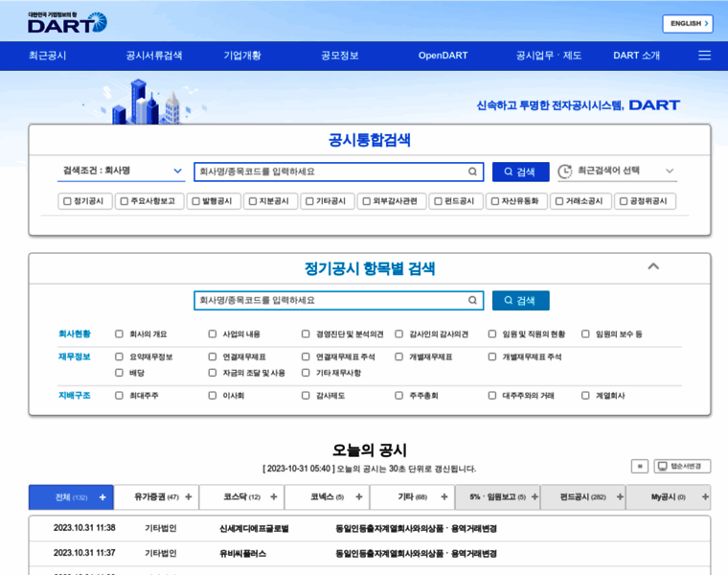Click plus icon on My공시 tab

[x=705, y=497]
